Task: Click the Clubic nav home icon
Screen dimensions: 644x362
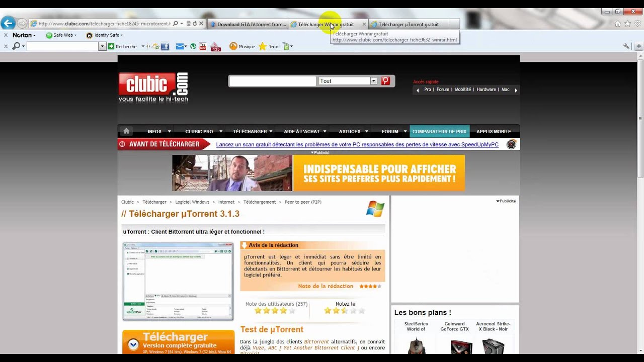Action: point(126,131)
